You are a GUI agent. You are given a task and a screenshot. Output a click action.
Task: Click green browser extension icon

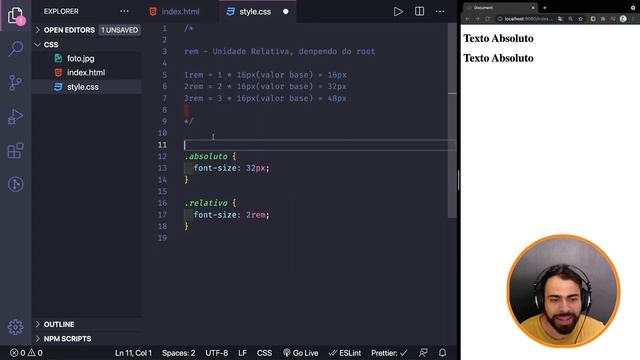click(593, 19)
